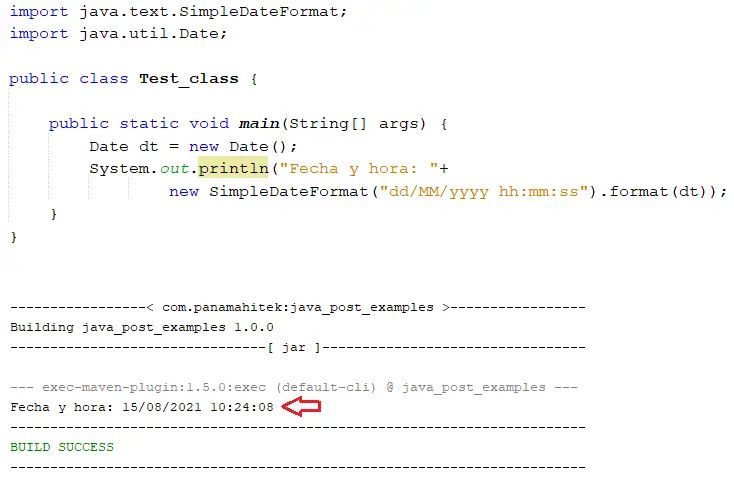The width and height of the screenshot is (734, 489).
Task: Click the main method name
Action: coord(259,124)
